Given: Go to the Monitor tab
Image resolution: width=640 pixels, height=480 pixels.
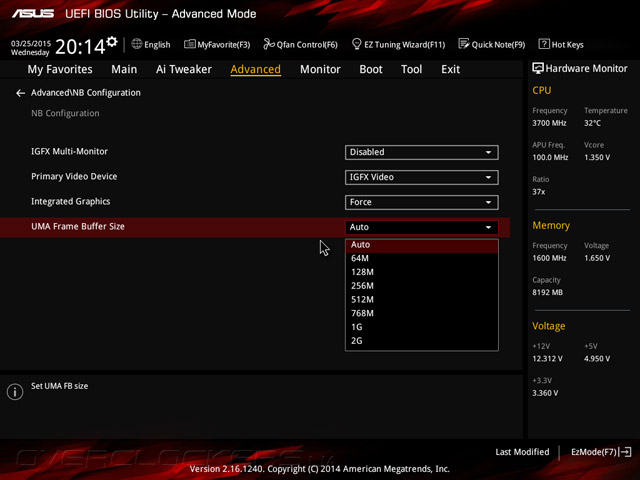Looking at the screenshot, I should pos(320,69).
